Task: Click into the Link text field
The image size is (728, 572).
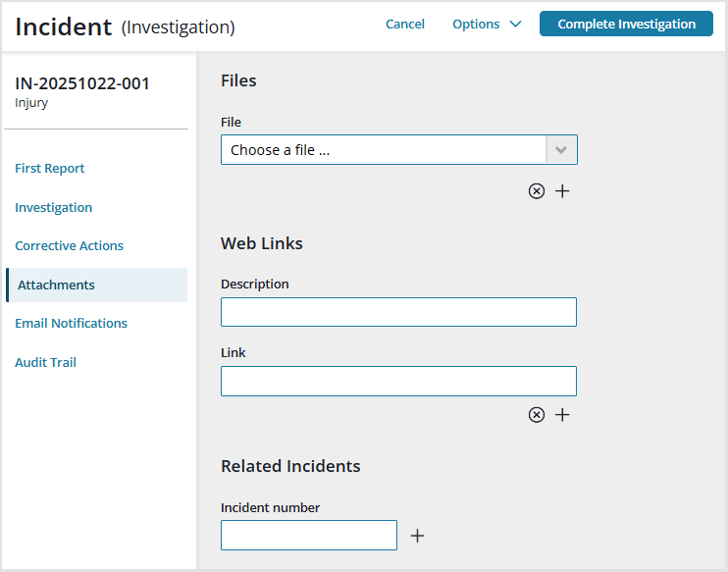Action: 398,381
